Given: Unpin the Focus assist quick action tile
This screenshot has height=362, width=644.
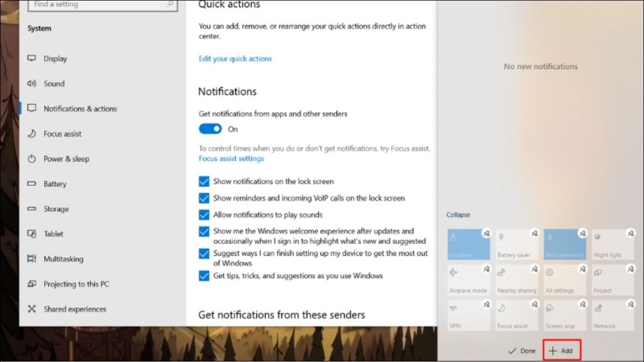Looking at the screenshot, I should (x=535, y=304).
